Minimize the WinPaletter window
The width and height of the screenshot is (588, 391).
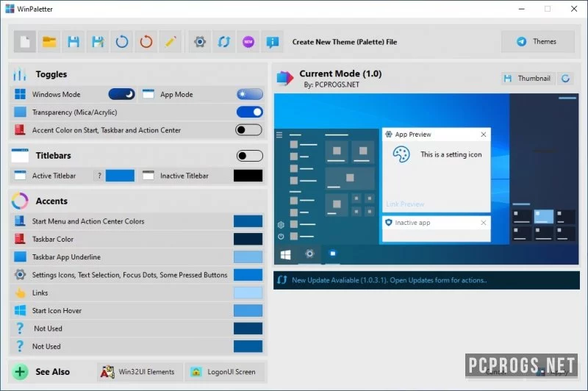[x=522, y=9]
